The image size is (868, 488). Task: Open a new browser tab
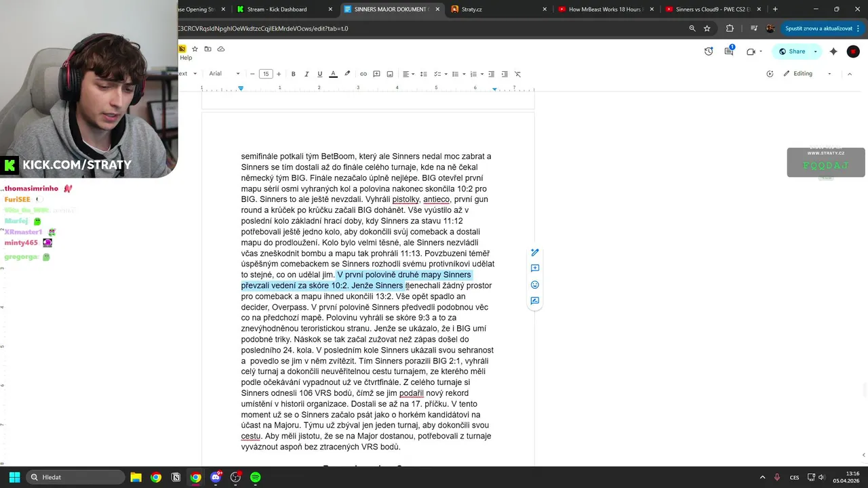coord(775,9)
